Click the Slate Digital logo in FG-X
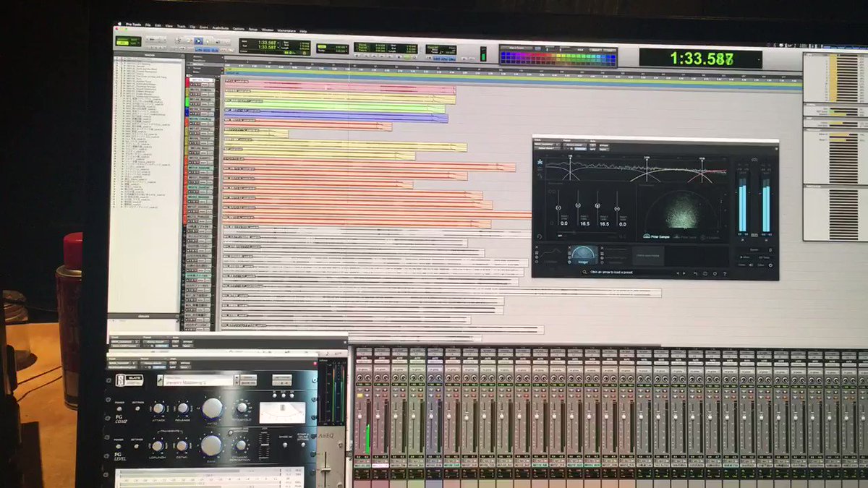This screenshot has width=868, height=488. tap(129, 380)
